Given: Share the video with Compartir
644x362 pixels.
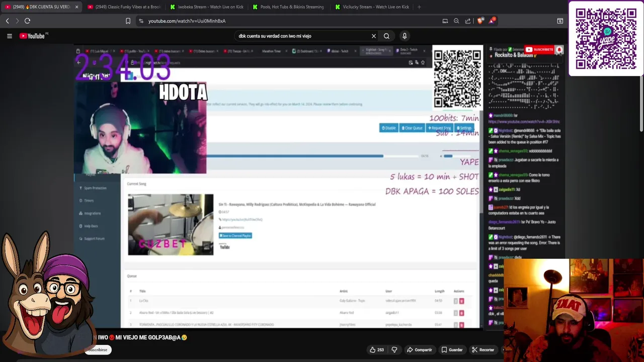Looking at the screenshot, I should pyautogui.click(x=419, y=350).
